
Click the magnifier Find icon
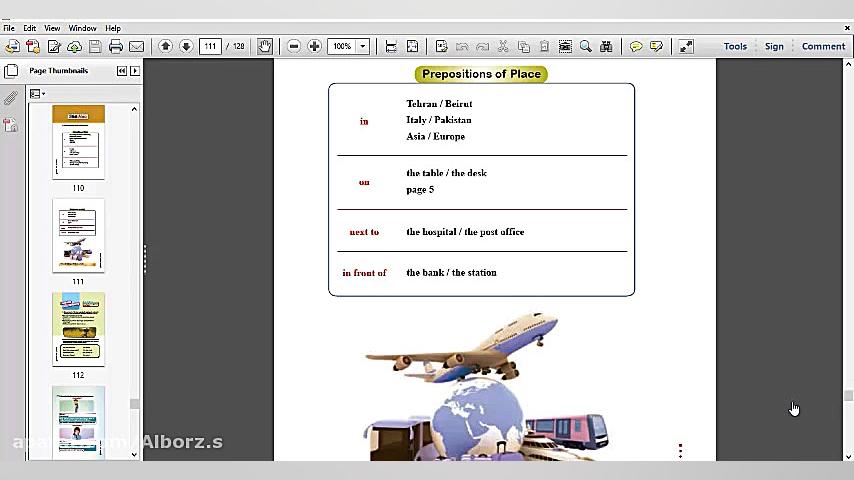pos(585,47)
